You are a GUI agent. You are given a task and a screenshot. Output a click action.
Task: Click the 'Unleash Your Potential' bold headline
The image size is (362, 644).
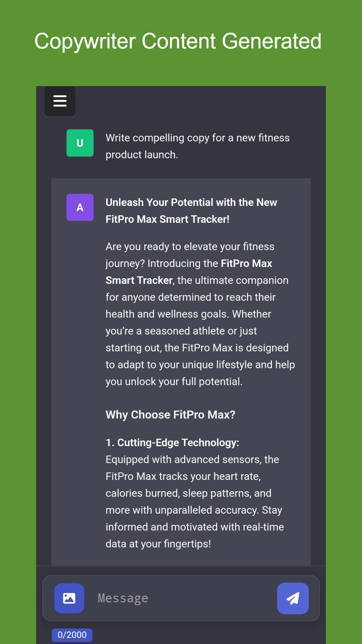pos(191,211)
